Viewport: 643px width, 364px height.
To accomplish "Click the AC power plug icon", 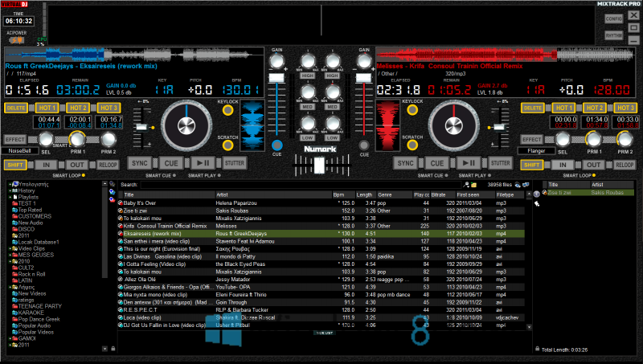I will tap(17, 40).
